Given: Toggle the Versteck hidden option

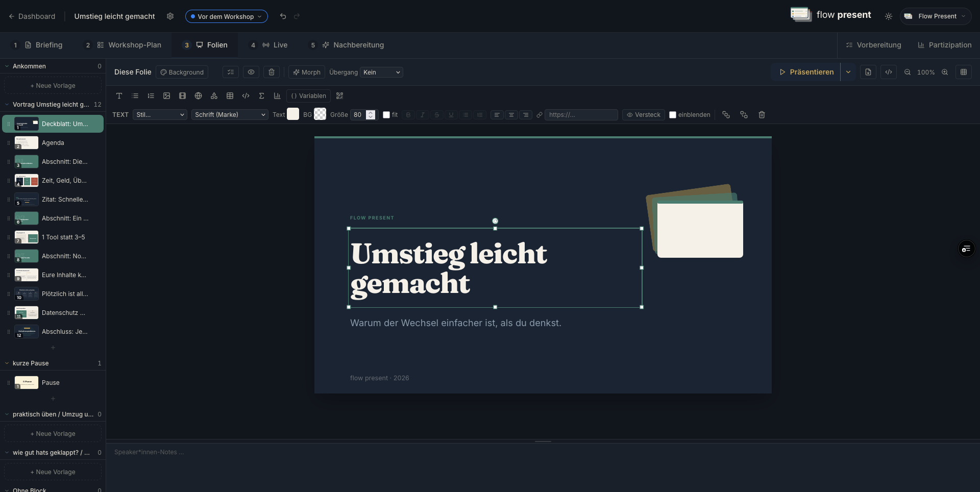Looking at the screenshot, I should coord(643,115).
